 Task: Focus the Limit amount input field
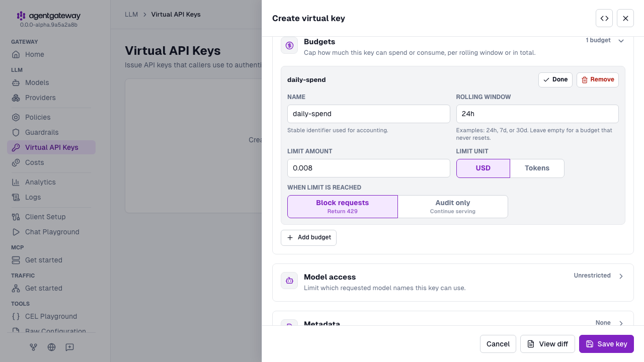click(x=369, y=168)
